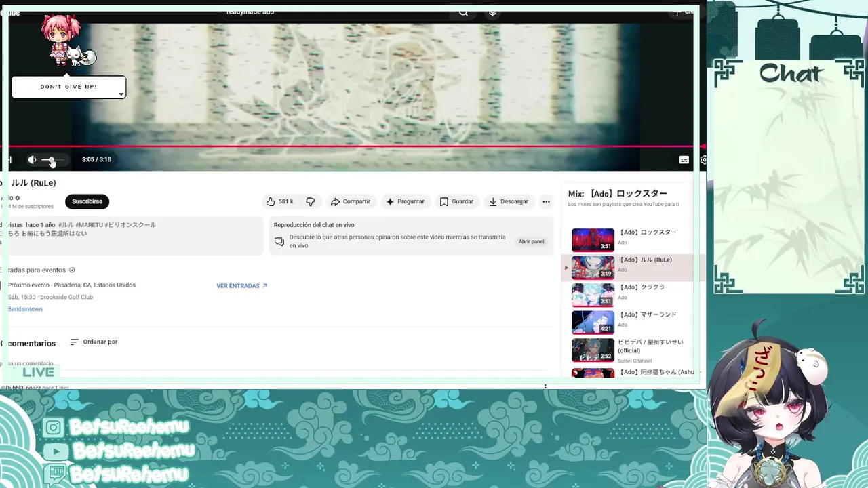This screenshot has height=488, width=868.
Task: Click the external-link arrow after VER ENTRADAS
Action: tap(264, 286)
